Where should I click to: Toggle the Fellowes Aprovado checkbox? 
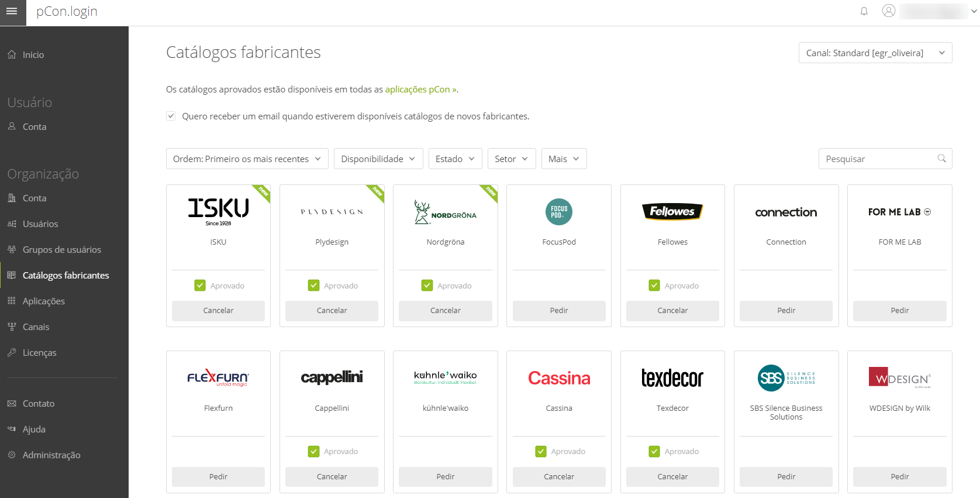(654, 286)
